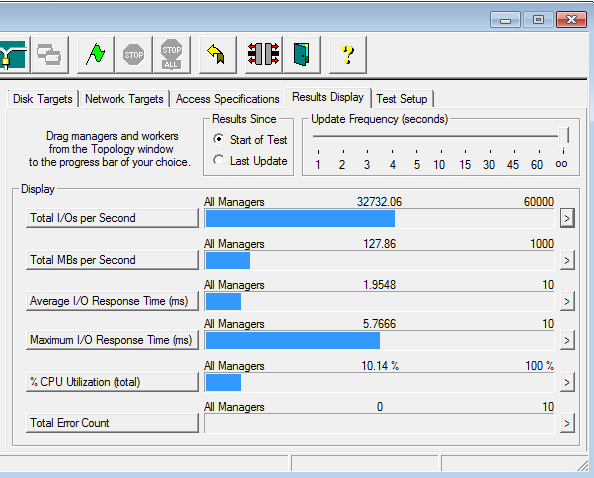Click the green flag Start Tests icon
Screen dimensions: 594x478
coord(95,55)
